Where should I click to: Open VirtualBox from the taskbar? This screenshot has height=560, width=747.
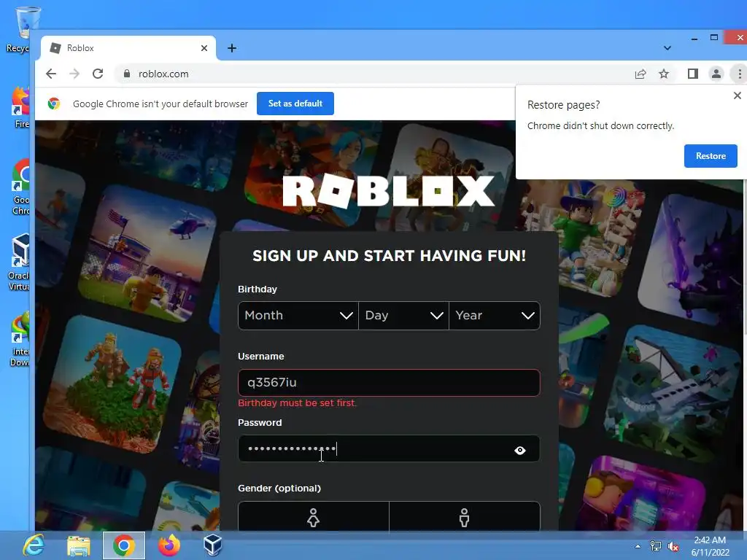coord(212,545)
